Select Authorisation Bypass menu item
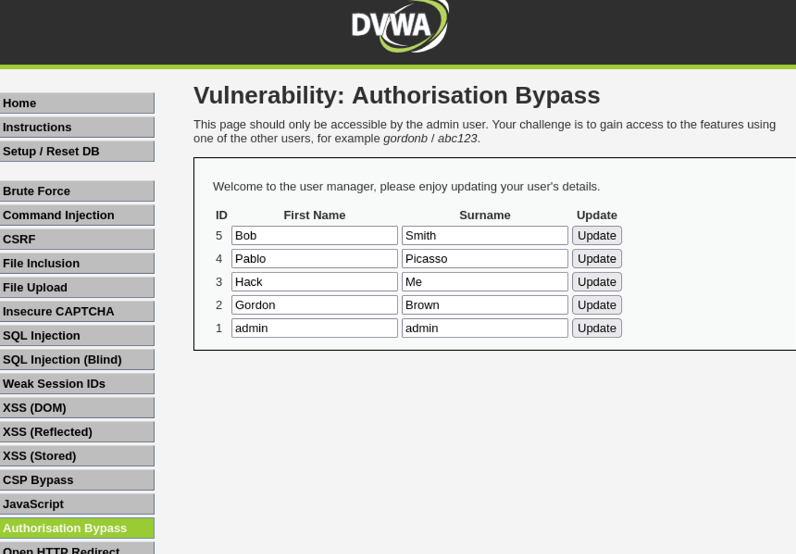 77,528
